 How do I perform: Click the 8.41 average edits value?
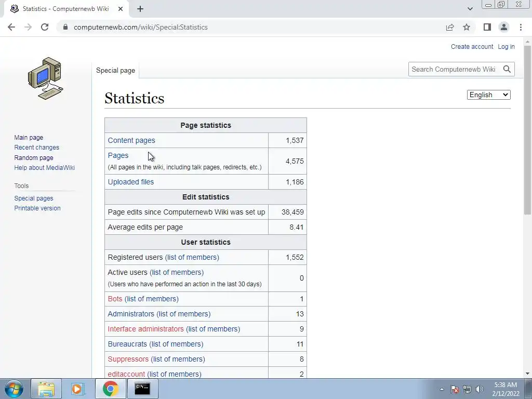pos(297,228)
